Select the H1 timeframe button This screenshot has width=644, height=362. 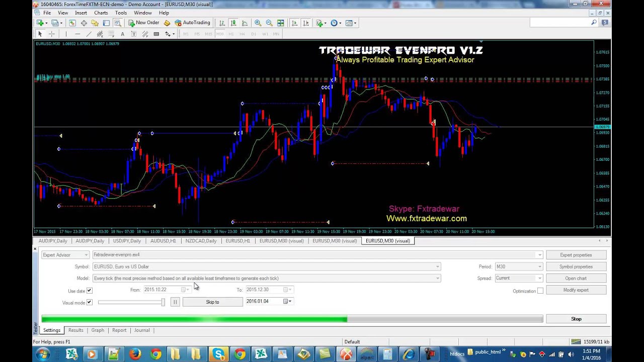coord(231,34)
